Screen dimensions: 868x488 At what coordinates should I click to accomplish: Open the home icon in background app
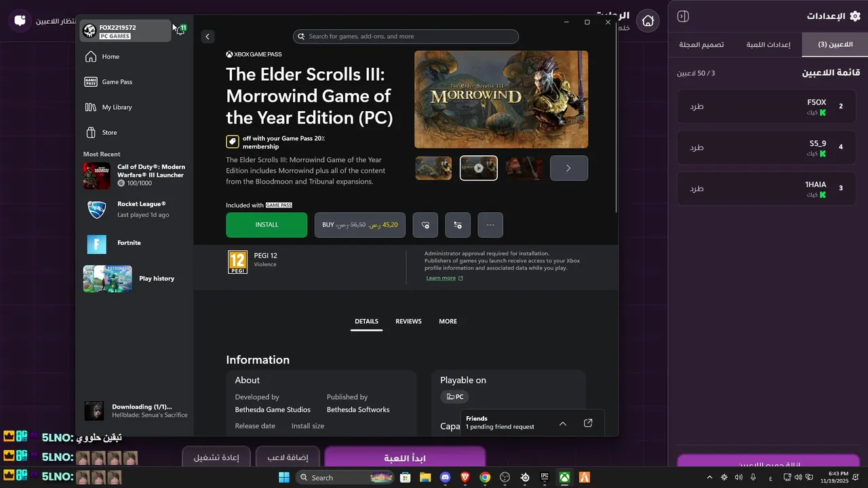coord(648,21)
